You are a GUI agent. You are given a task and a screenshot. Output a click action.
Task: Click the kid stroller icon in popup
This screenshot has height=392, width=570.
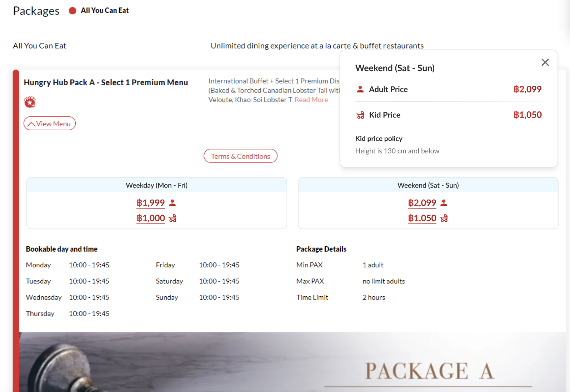pos(360,115)
